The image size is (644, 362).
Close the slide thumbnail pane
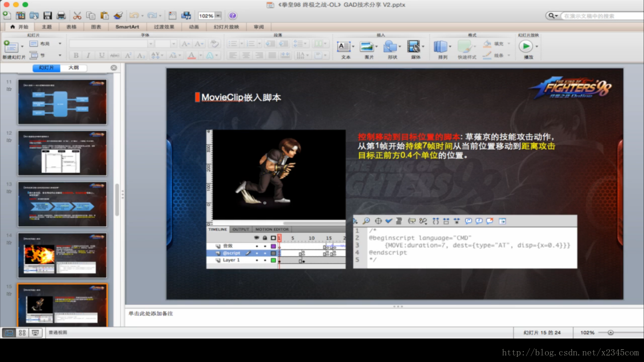[114, 68]
